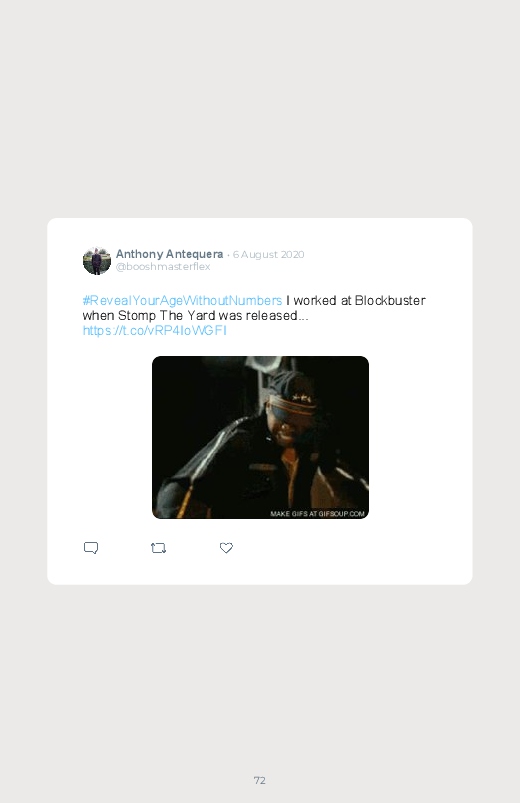
Task: Open the @booshmasterflex handle
Action: click(163, 266)
